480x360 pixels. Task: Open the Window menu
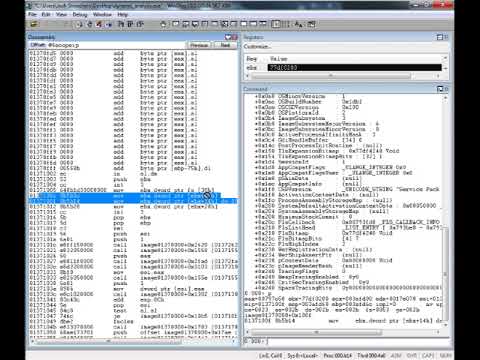tap(102, 14)
